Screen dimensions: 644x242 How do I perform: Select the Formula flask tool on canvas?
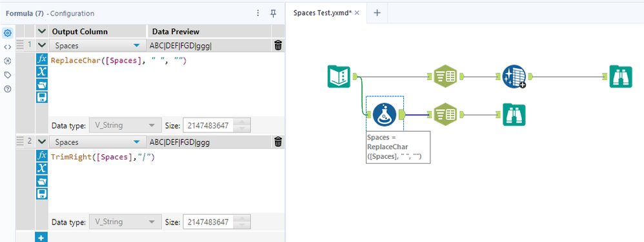385,114
